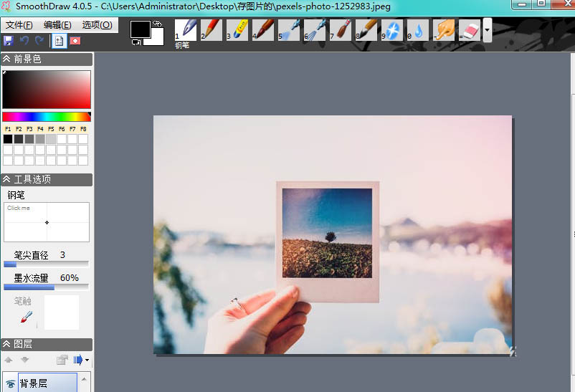Open the 文件(F) menu
The height and width of the screenshot is (392, 575).
click(x=19, y=25)
